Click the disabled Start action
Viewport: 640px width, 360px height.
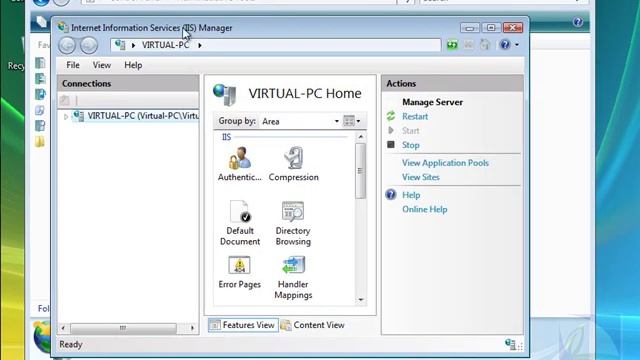click(410, 131)
